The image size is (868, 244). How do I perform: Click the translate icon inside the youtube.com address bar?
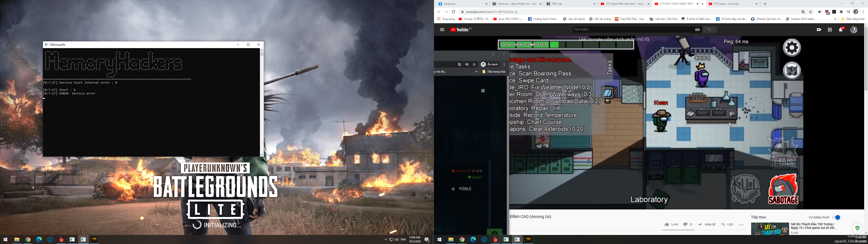(x=803, y=12)
